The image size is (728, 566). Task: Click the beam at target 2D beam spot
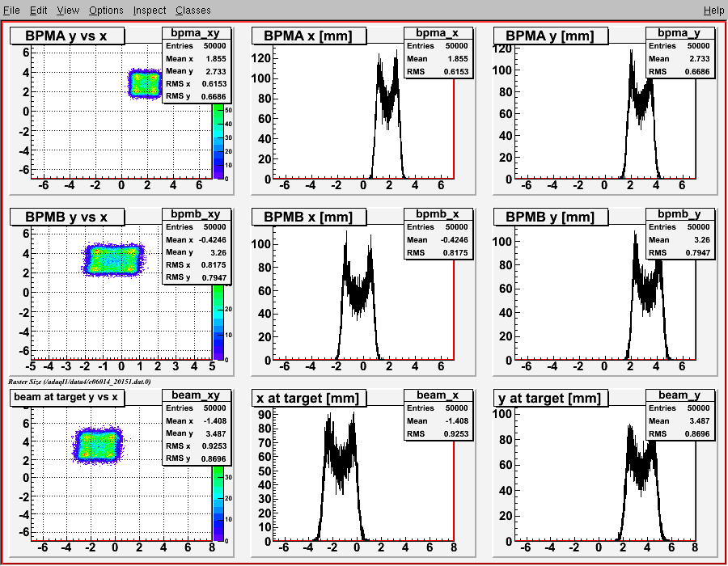[98, 446]
